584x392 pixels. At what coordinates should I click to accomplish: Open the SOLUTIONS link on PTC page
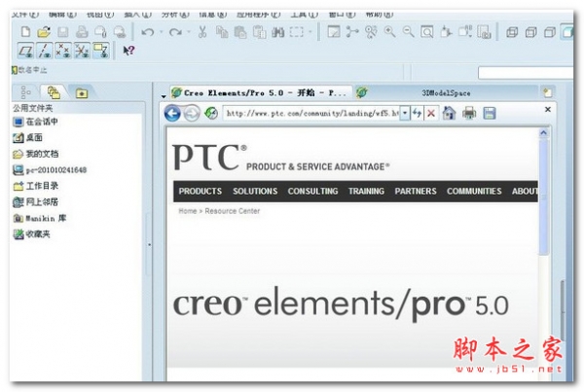[255, 192]
